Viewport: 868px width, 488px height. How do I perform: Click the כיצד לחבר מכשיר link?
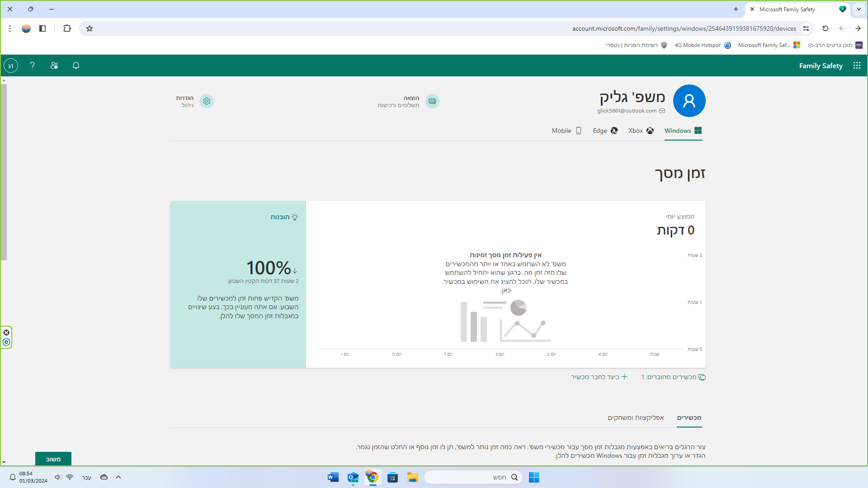[599, 377]
